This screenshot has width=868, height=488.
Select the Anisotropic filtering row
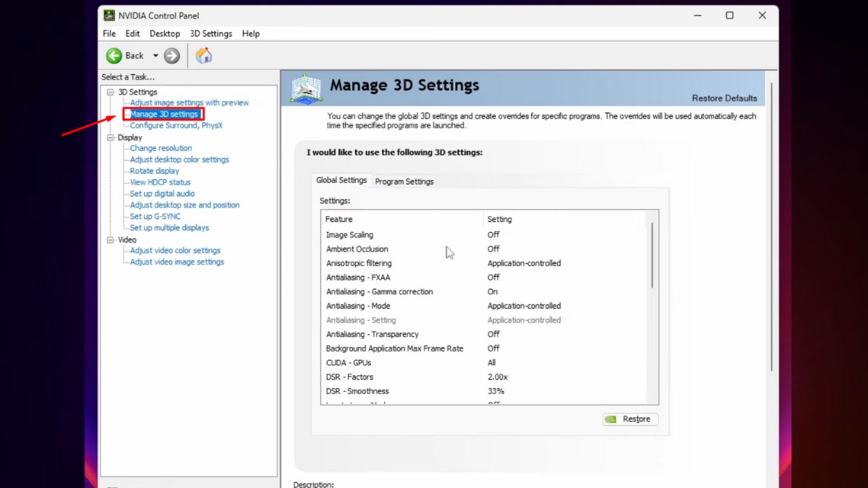(485, 263)
